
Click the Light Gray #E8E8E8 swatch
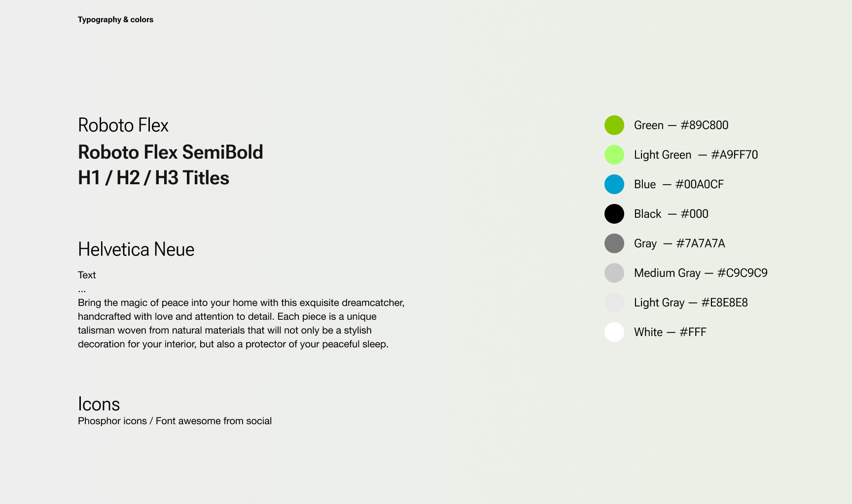614,302
